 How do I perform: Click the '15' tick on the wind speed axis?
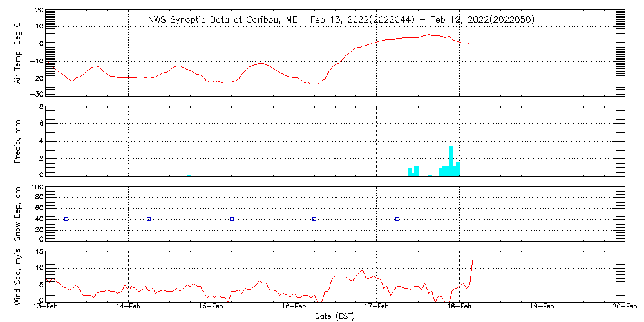pyautogui.click(x=39, y=252)
